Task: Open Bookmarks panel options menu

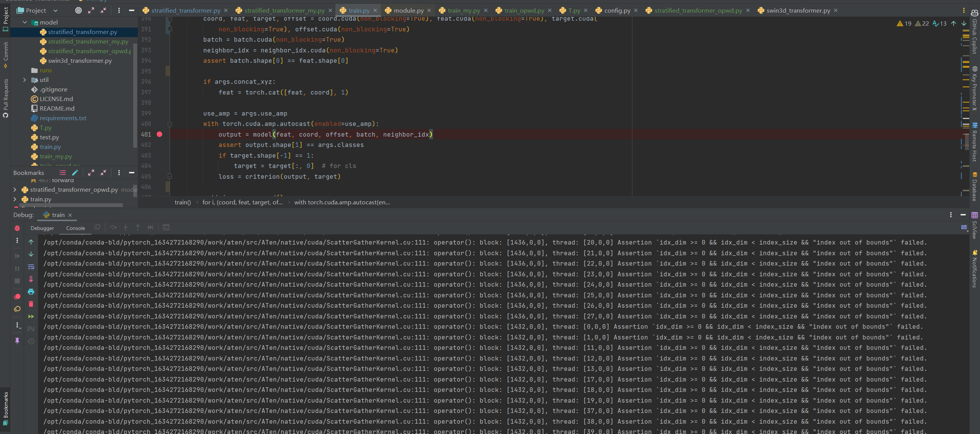Action: [x=119, y=173]
